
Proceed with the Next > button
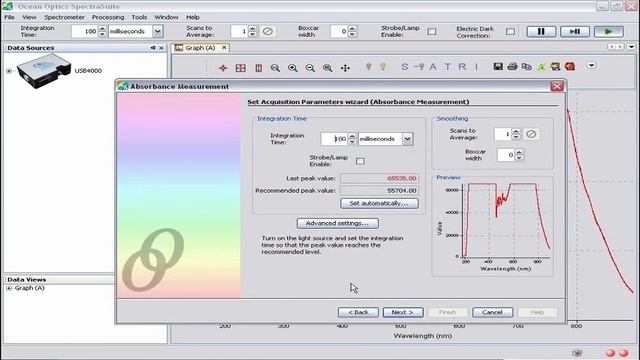[x=403, y=312]
